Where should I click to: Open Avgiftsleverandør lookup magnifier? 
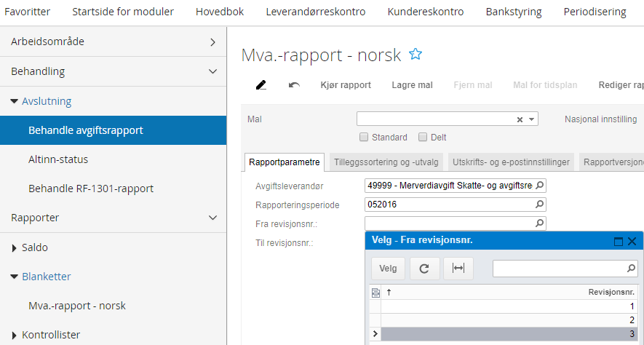tap(540, 186)
